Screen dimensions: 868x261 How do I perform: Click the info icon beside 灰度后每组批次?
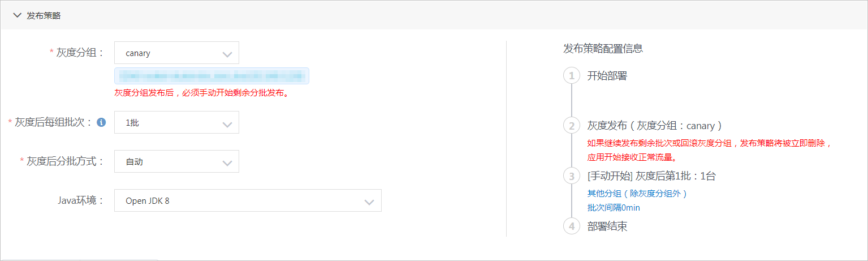click(101, 122)
